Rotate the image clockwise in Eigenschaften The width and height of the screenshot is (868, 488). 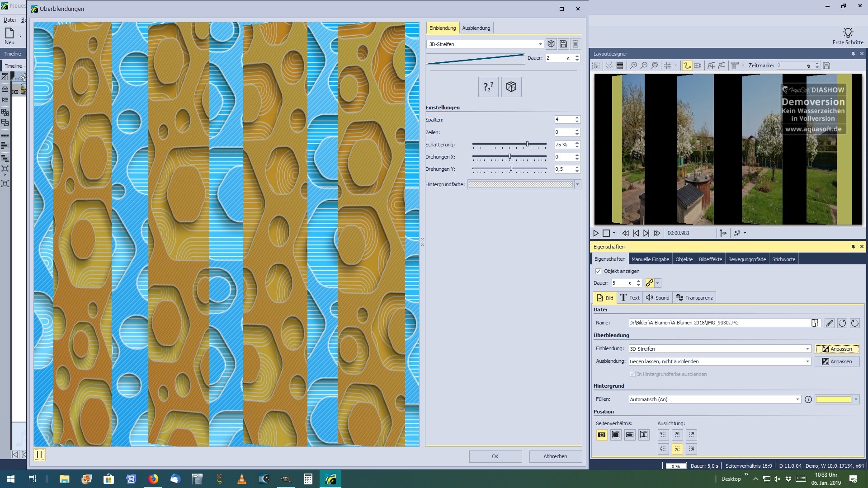tap(854, 323)
